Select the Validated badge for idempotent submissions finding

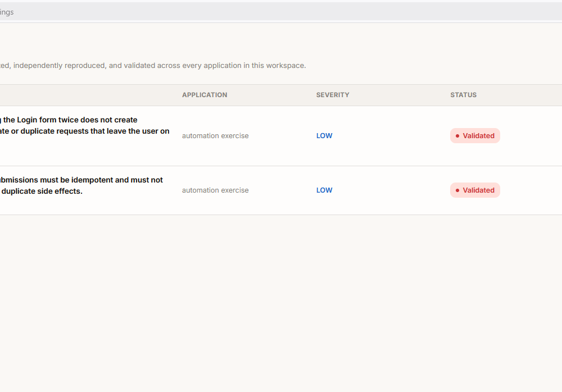click(475, 190)
